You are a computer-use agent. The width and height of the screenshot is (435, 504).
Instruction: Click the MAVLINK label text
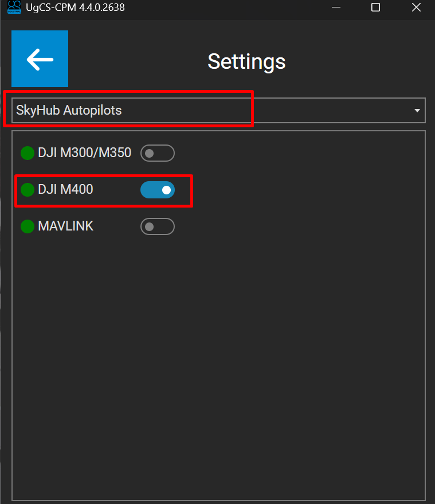coord(65,226)
